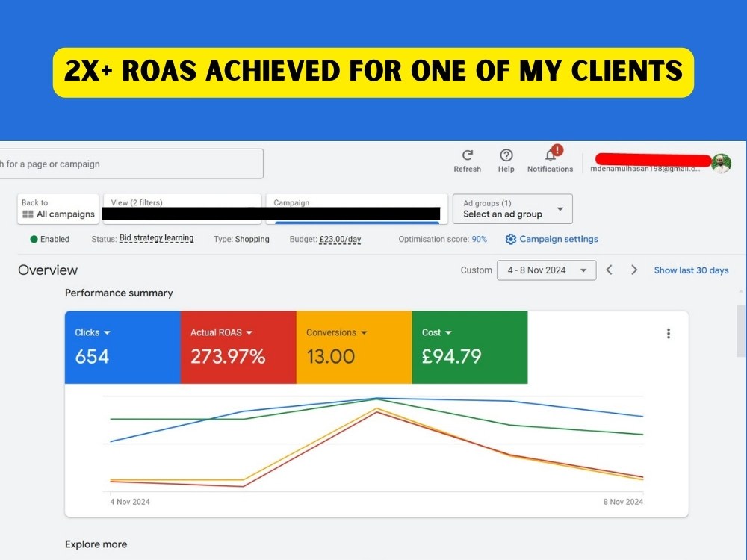Click the Custom date range label
Screen dimensions: 747x560
pyautogui.click(x=476, y=270)
